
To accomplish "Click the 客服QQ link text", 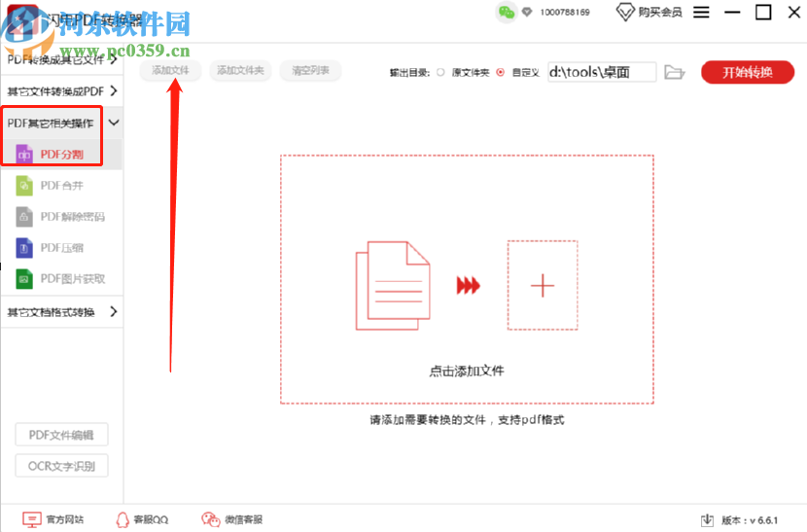I will [x=151, y=519].
